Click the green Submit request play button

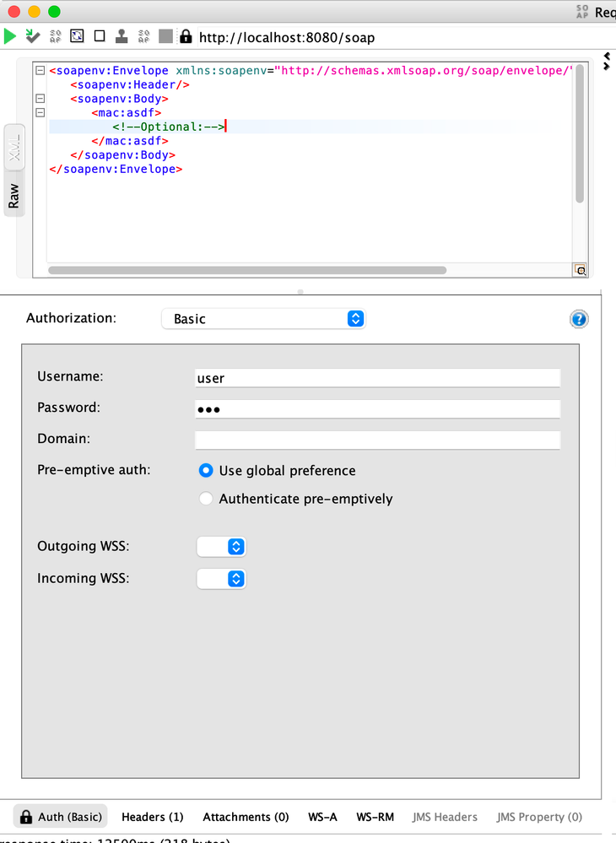click(10, 36)
